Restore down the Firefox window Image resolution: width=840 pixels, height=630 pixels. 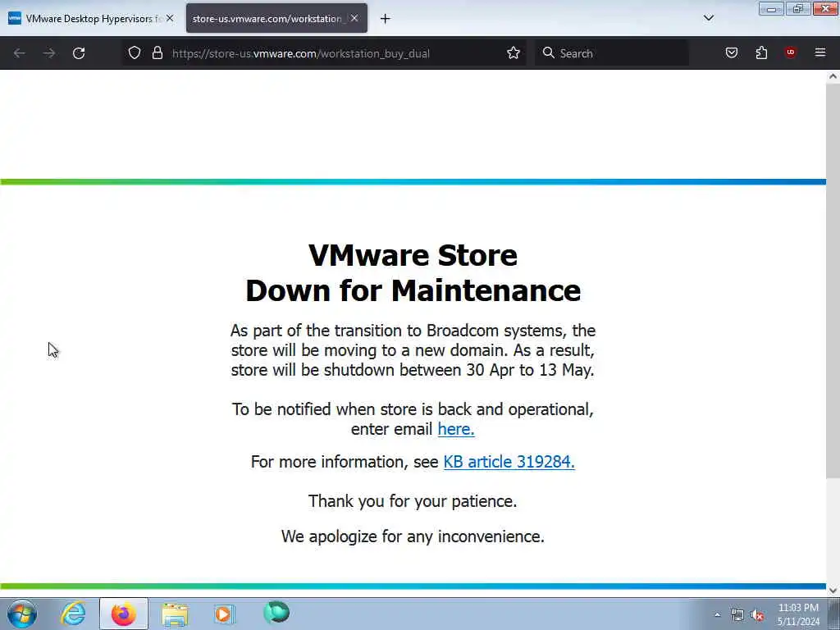(797, 9)
